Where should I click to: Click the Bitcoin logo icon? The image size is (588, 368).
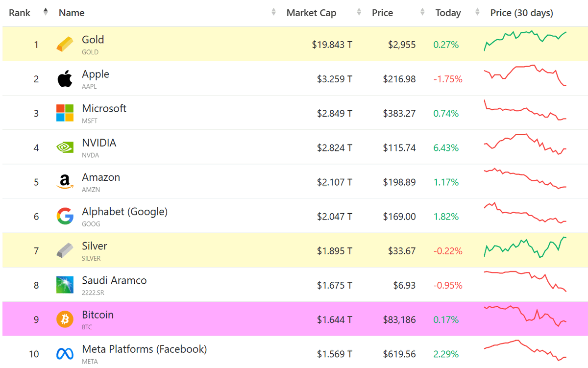tap(65, 319)
